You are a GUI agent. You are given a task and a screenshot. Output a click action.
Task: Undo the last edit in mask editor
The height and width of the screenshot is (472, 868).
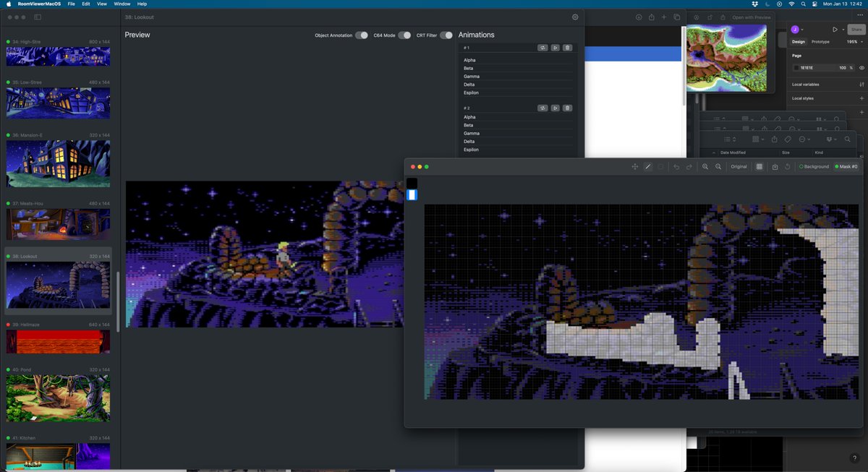click(x=676, y=167)
